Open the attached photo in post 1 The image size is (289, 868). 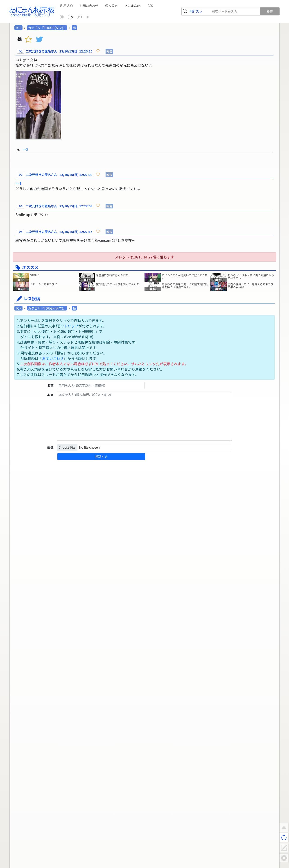pos(39,105)
